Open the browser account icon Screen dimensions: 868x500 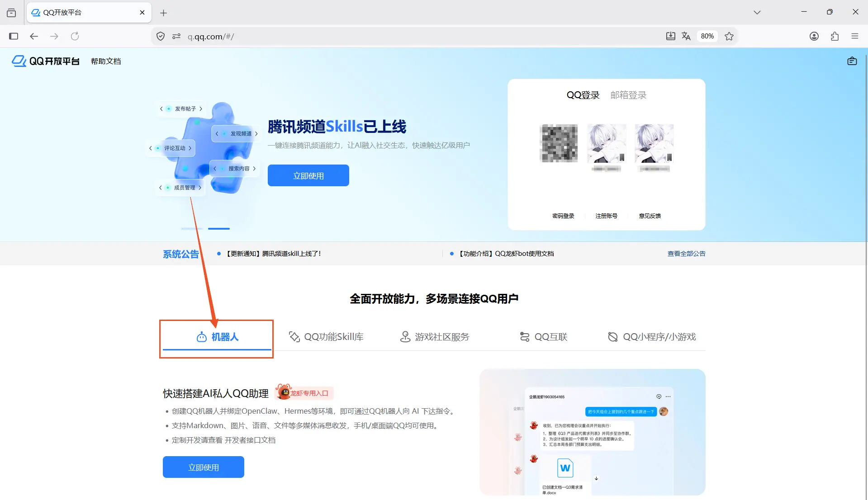[x=814, y=36]
